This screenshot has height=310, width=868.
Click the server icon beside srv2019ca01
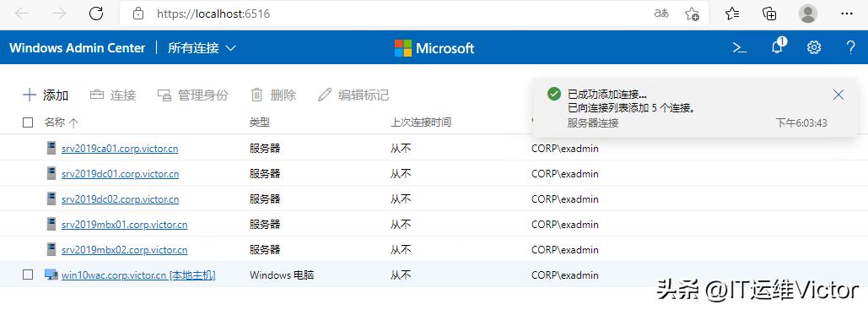pyautogui.click(x=51, y=148)
